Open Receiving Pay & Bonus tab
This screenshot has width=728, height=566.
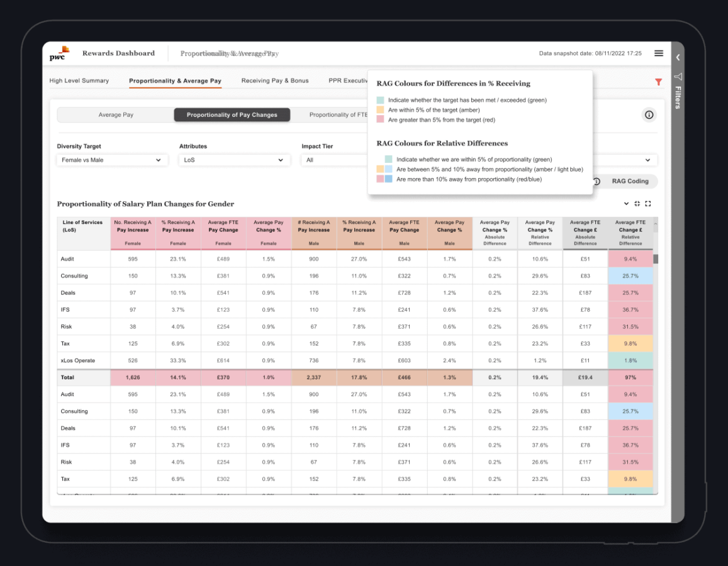click(275, 80)
